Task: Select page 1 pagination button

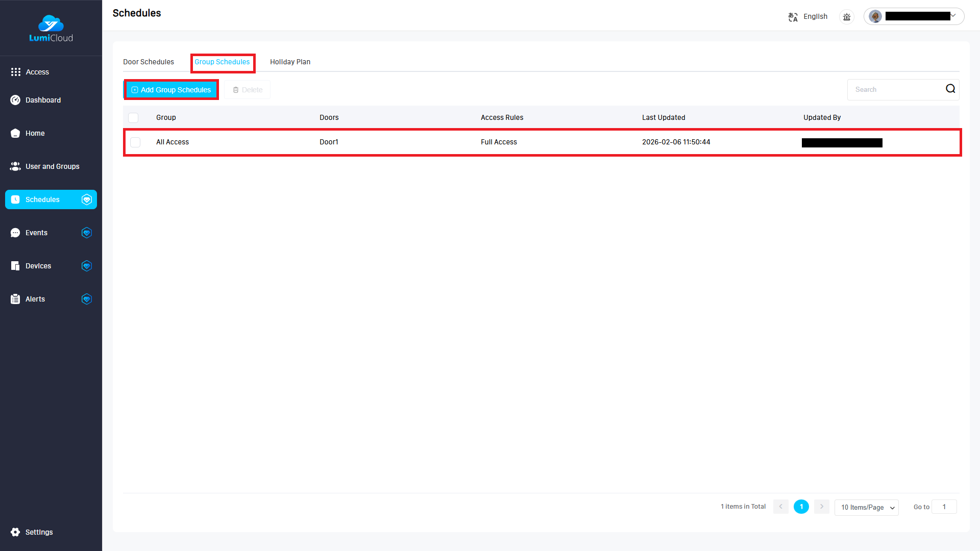Action: pyautogui.click(x=801, y=507)
